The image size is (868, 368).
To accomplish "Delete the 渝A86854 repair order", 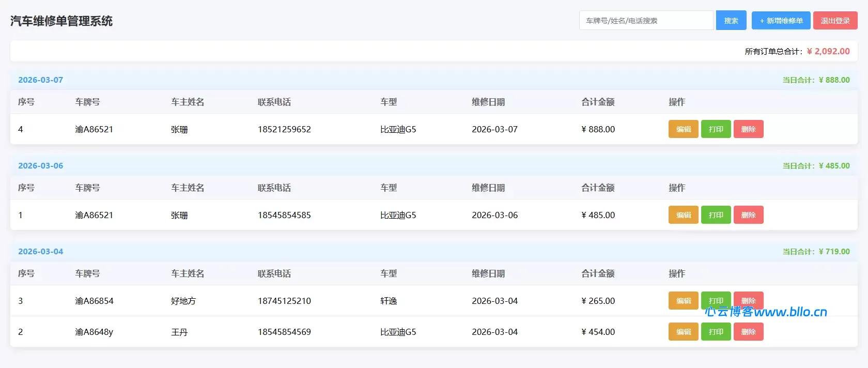I will click(748, 299).
